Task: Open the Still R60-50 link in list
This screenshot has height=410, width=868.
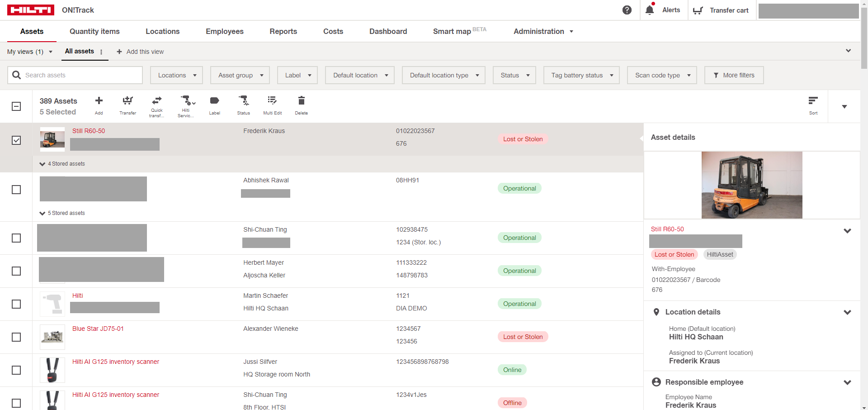Action: coord(89,131)
